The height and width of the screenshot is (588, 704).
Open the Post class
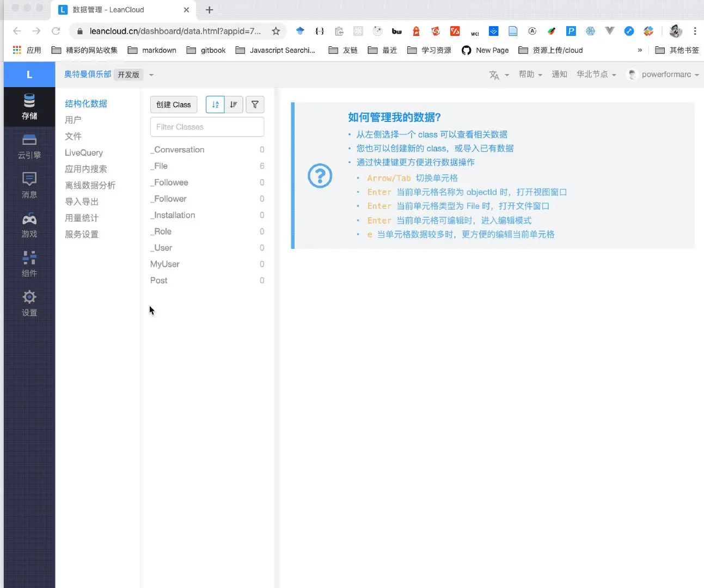click(x=207, y=280)
